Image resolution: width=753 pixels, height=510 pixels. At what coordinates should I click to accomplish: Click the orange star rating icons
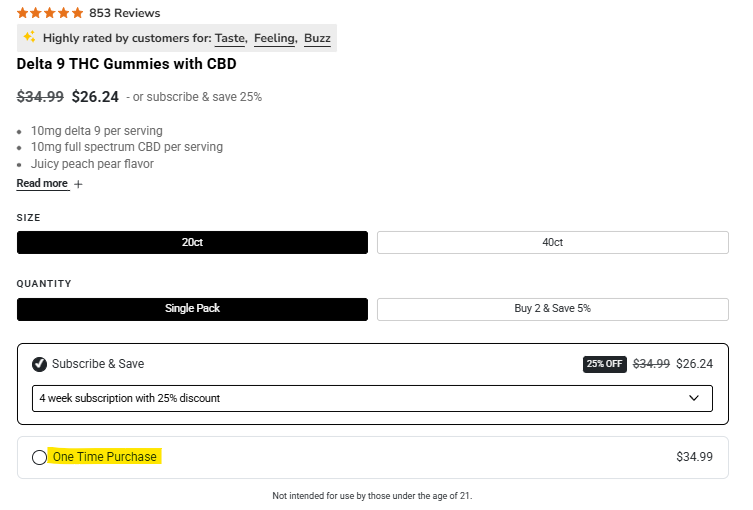coord(50,13)
